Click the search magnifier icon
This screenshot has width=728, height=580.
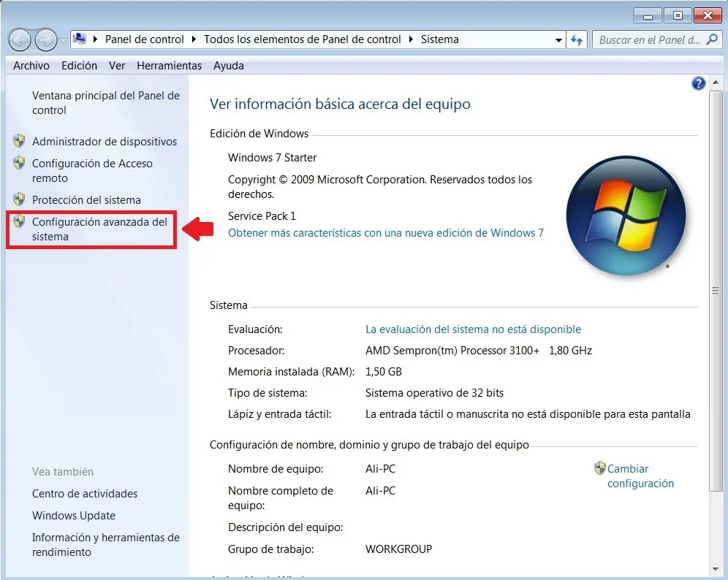[x=712, y=39]
